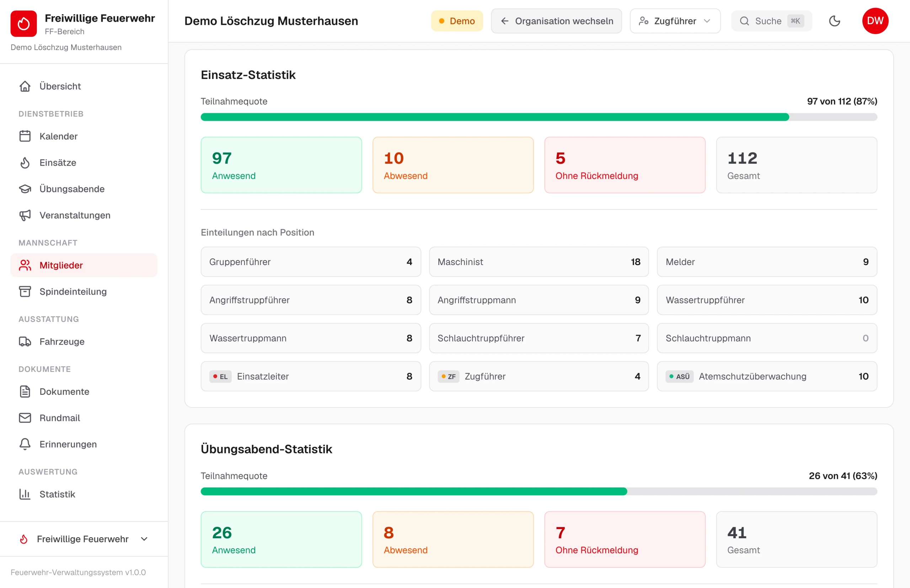The width and height of the screenshot is (910, 588).
Task: Click the Statistik bar chart icon
Action: click(25, 495)
